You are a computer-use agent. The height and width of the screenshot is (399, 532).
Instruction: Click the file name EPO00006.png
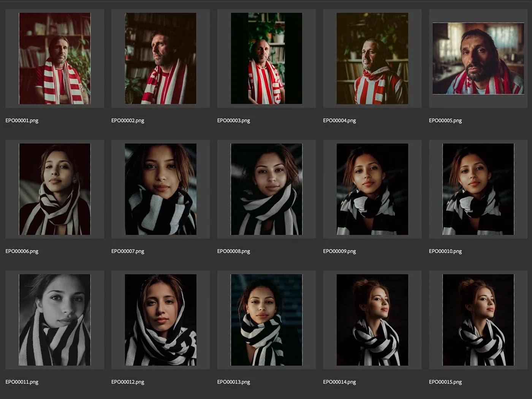pyautogui.click(x=22, y=251)
